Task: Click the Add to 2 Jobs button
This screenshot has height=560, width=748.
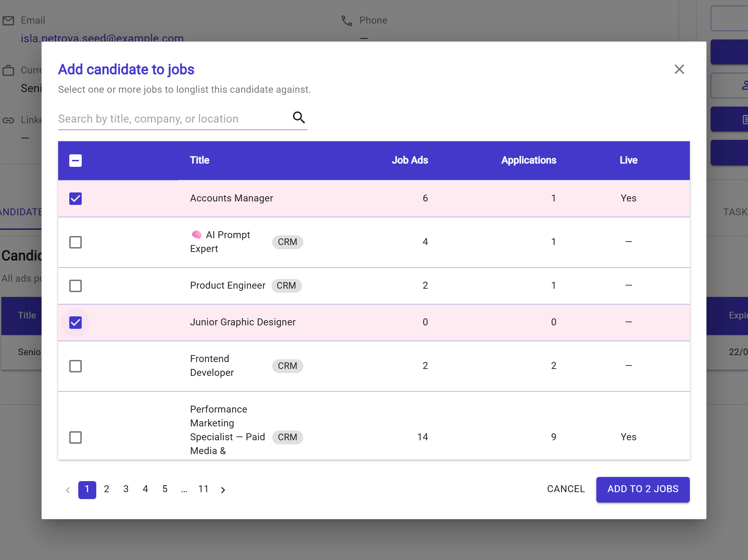Action: tap(643, 489)
